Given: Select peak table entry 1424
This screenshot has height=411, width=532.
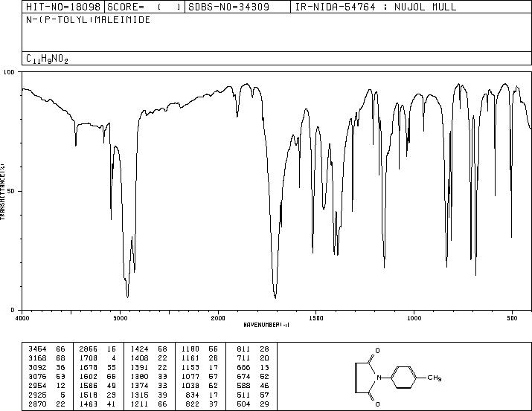Looking at the screenshot, I should pos(139,349).
